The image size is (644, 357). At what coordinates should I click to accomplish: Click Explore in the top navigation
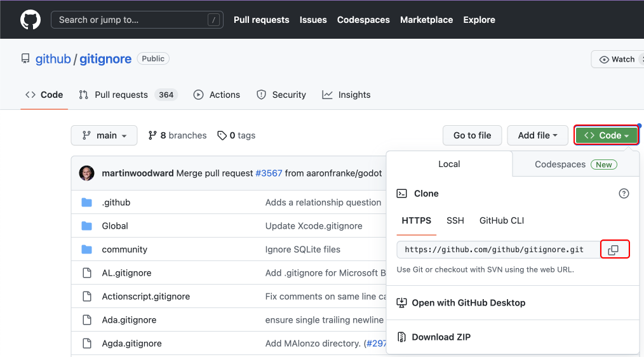479,20
